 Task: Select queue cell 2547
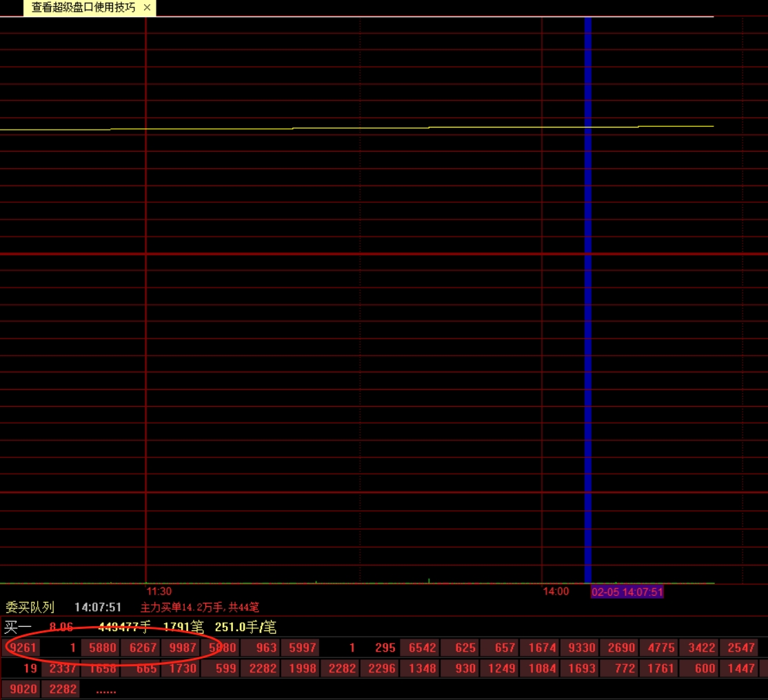739,648
